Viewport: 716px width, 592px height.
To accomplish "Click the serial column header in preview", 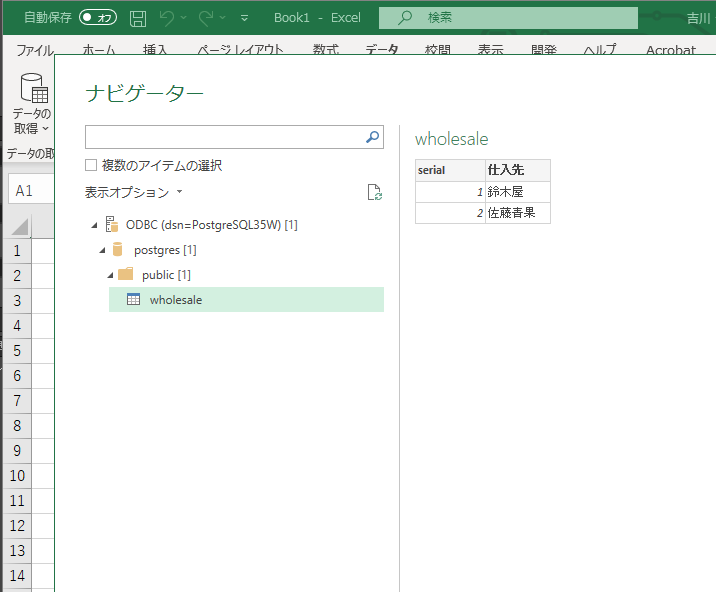I will click(449, 170).
